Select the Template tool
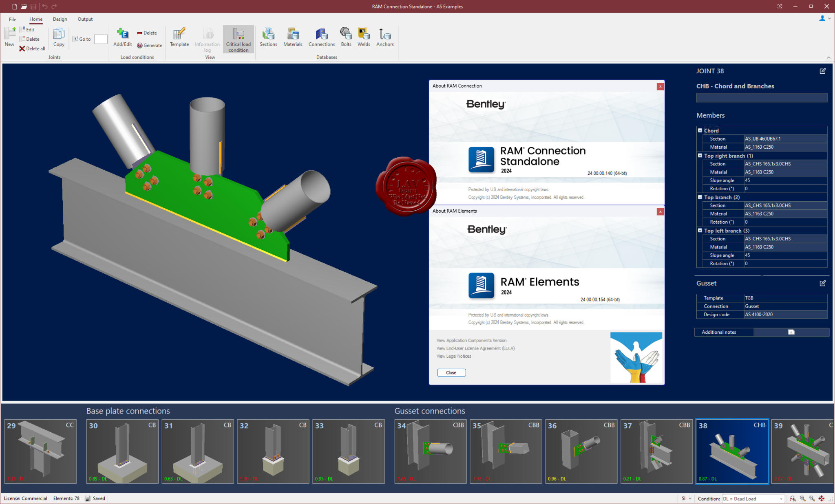This screenshot has height=504, width=835. (179, 37)
